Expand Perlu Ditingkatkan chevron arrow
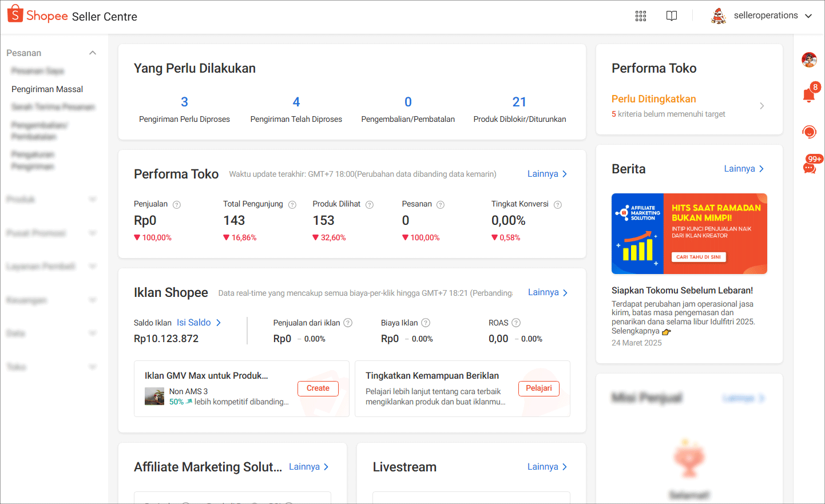 point(761,106)
